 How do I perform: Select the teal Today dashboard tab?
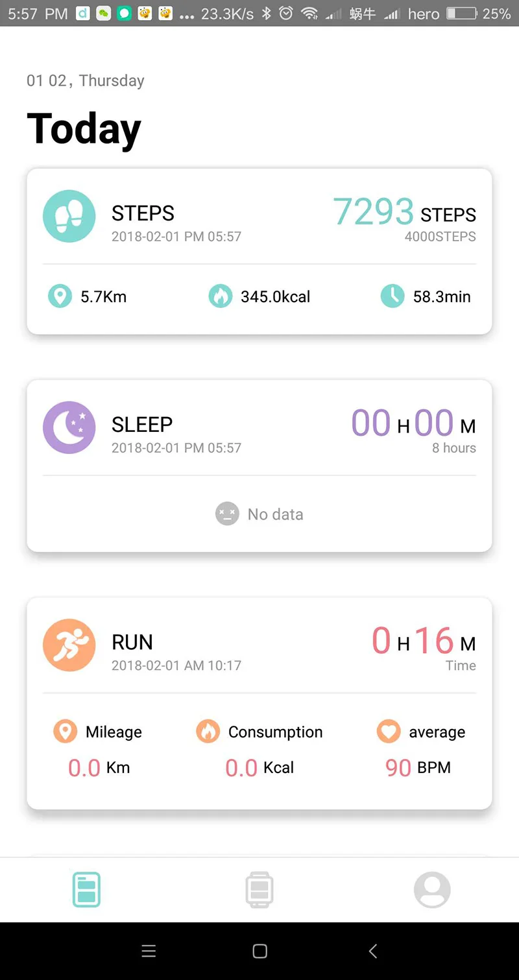click(x=86, y=889)
